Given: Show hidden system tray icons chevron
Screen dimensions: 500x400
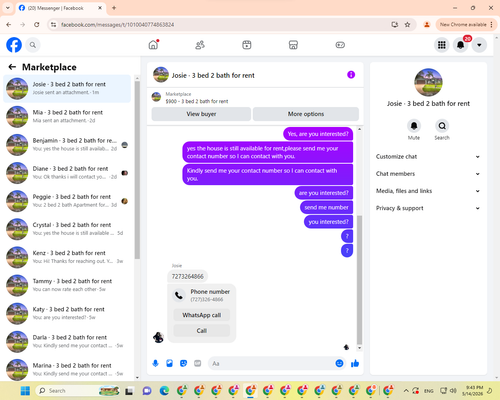Looking at the screenshot, I should click(406, 391).
